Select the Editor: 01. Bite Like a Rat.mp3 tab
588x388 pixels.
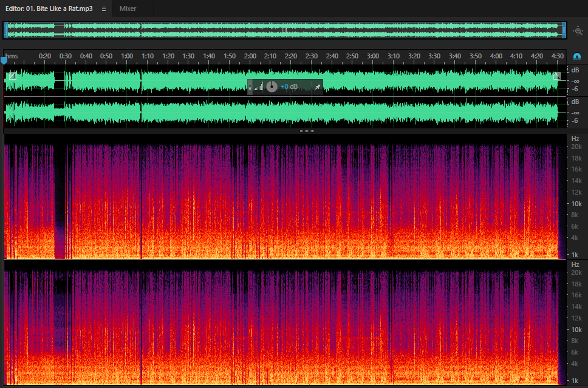[x=49, y=9]
